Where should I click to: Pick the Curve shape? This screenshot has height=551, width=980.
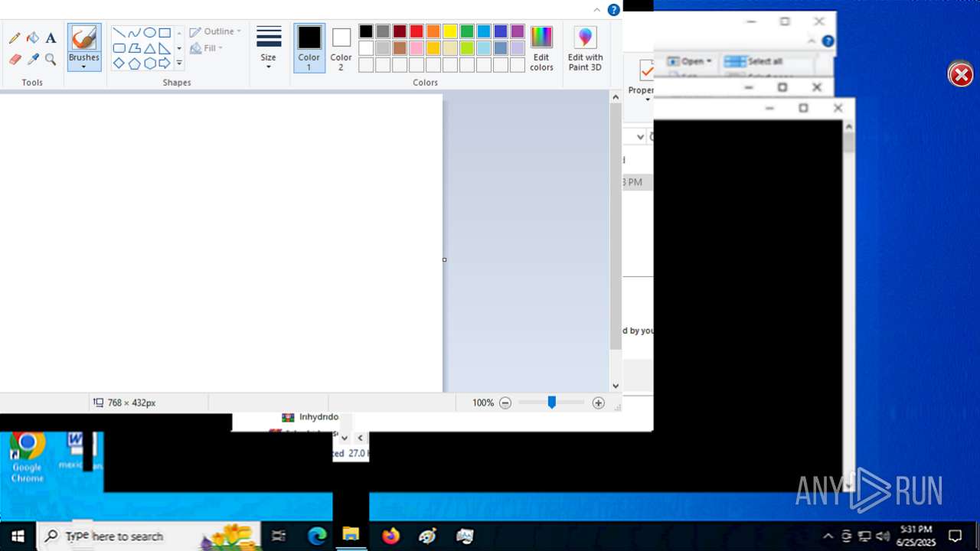pyautogui.click(x=134, y=33)
